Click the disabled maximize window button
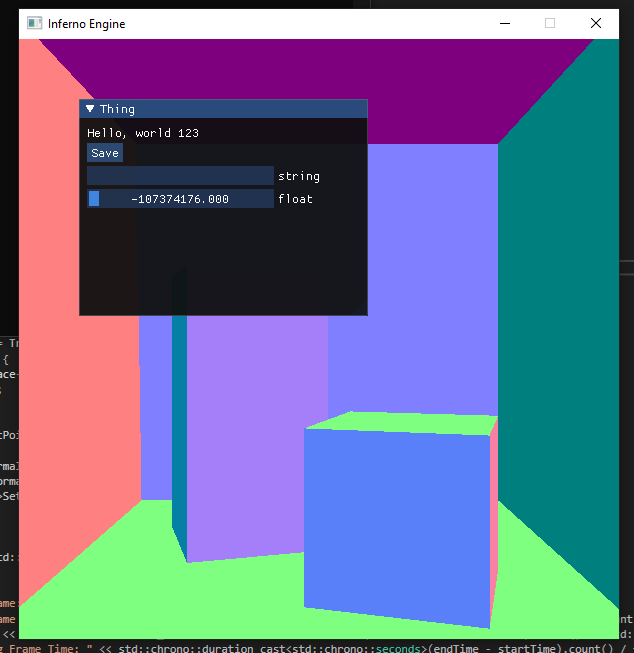This screenshot has width=634, height=653. 549,23
